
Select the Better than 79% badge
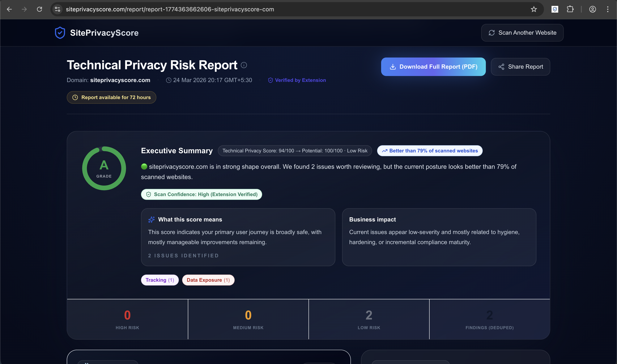tap(429, 151)
